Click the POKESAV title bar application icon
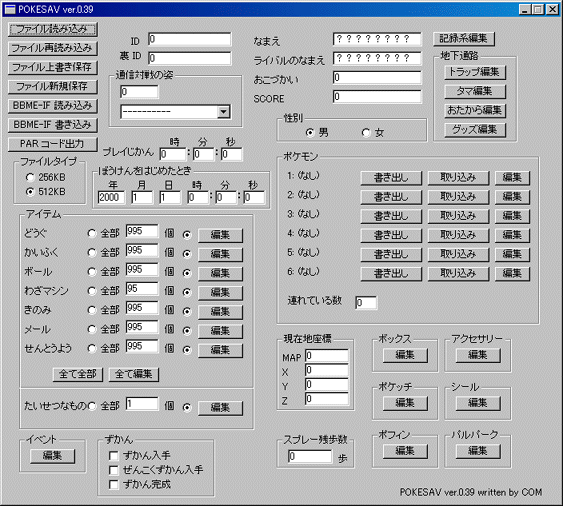 click(x=10, y=9)
